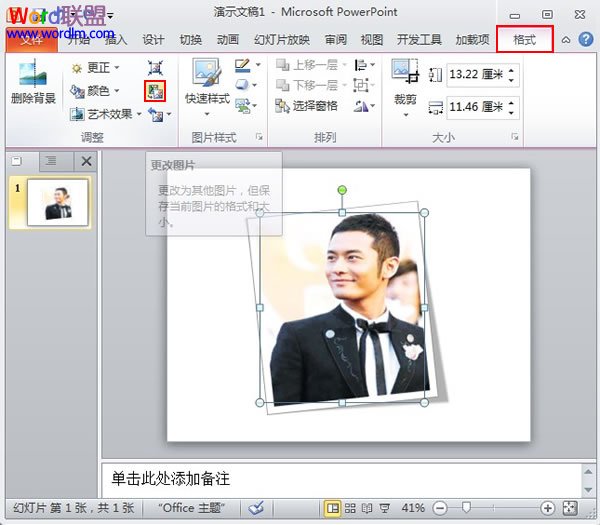
Task: Select slide 1 thumbnail
Action: [58, 202]
